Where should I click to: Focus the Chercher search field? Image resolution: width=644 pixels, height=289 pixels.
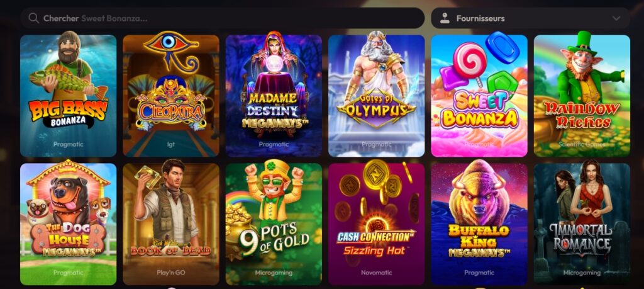(222, 18)
